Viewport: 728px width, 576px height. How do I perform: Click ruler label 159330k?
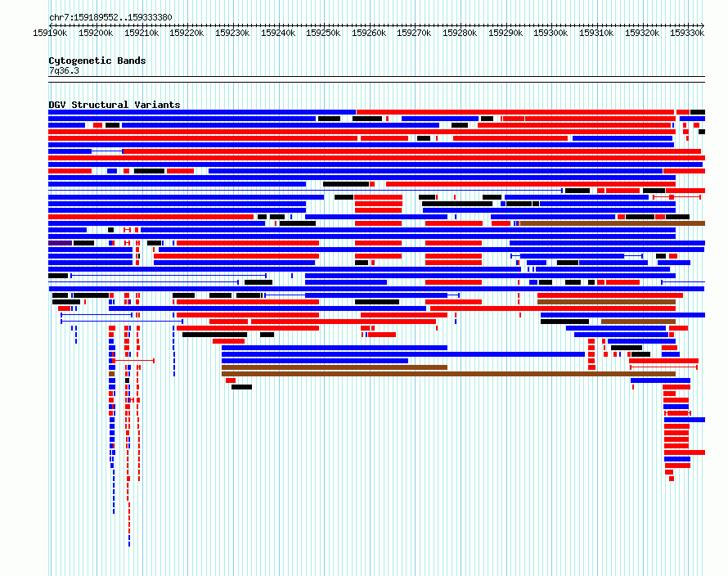pos(686,33)
